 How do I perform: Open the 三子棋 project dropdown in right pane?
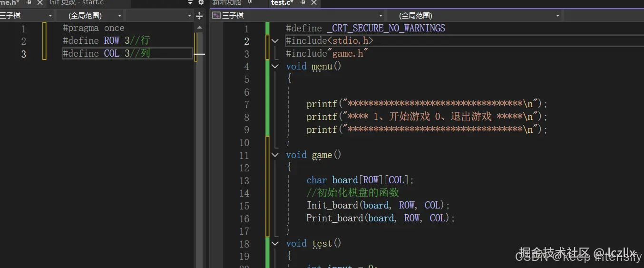tap(381, 16)
